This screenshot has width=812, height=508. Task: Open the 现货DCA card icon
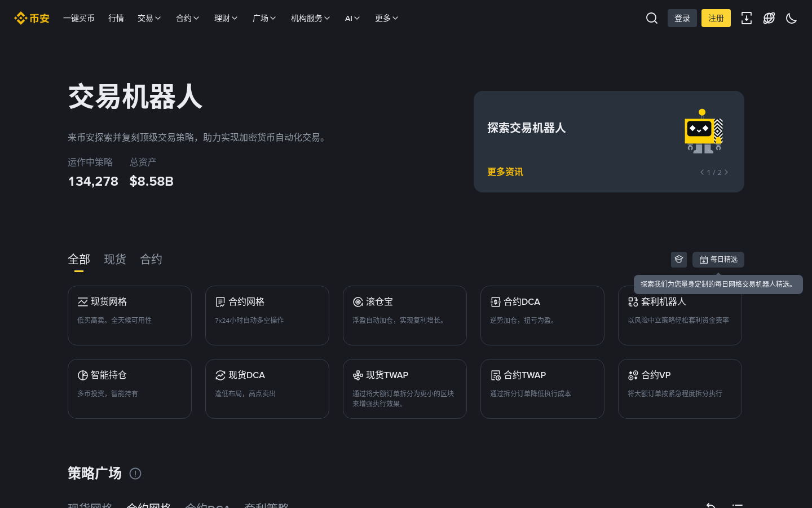[x=220, y=375]
